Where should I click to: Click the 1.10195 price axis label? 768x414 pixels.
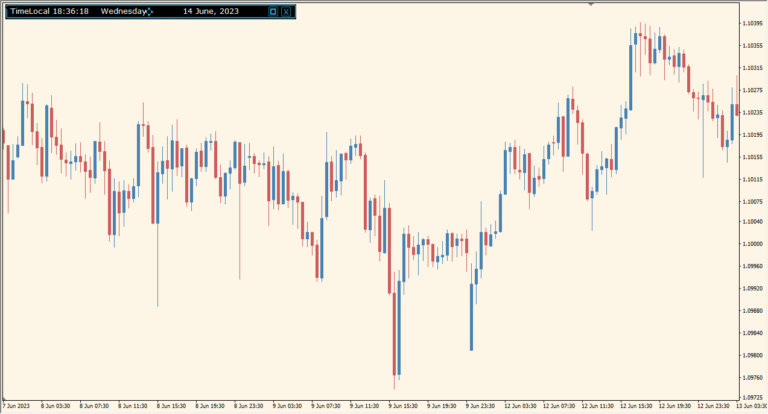[x=752, y=135]
